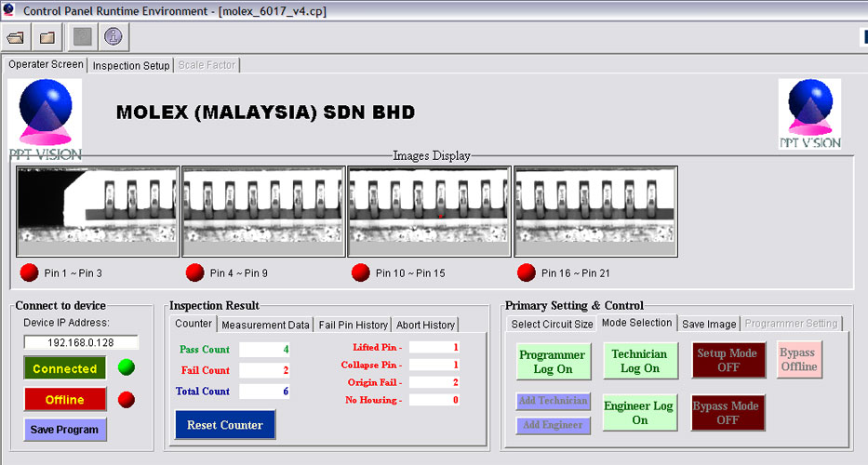Open the Fail Pin History tab
Viewport: 868px width, 465px height.
click(x=353, y=325)
